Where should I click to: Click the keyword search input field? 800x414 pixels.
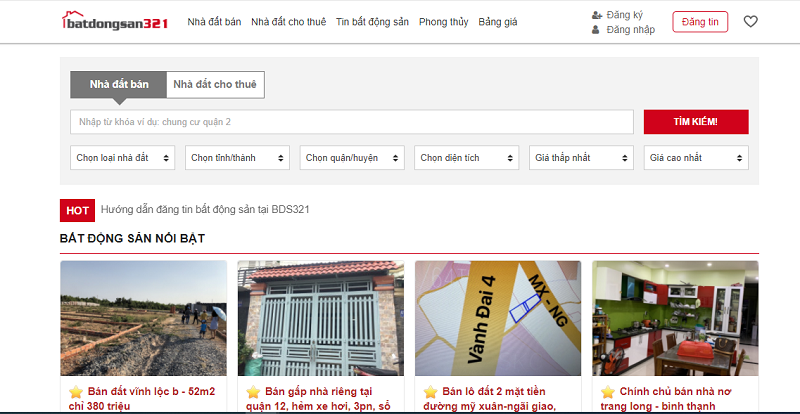352,122
